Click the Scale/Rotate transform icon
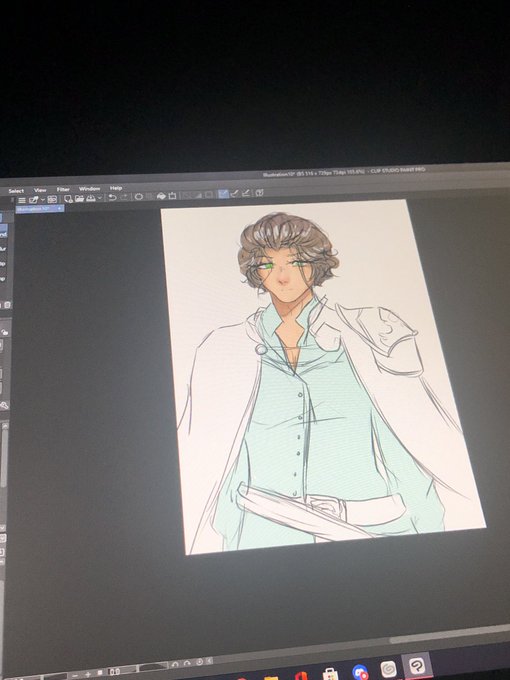Viewport: 510px width, 680px height. 172,196
